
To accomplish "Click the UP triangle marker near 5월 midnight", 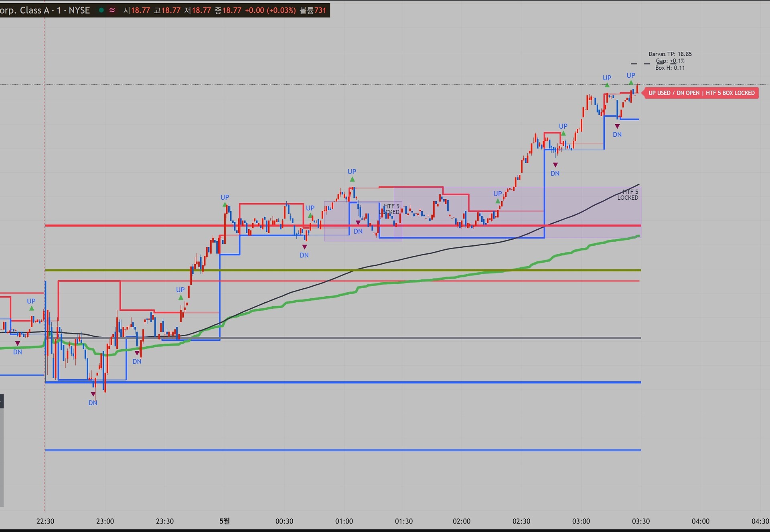I will click(x=225, y=205).
